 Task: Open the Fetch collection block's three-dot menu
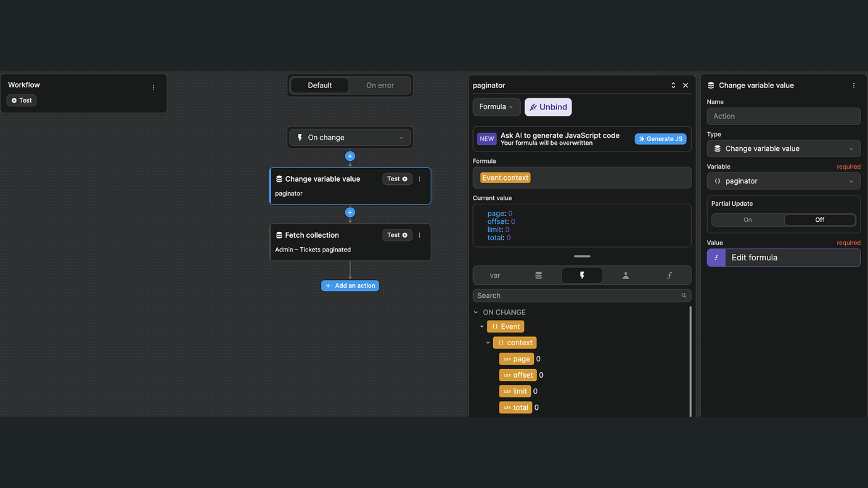pos(420,235)
